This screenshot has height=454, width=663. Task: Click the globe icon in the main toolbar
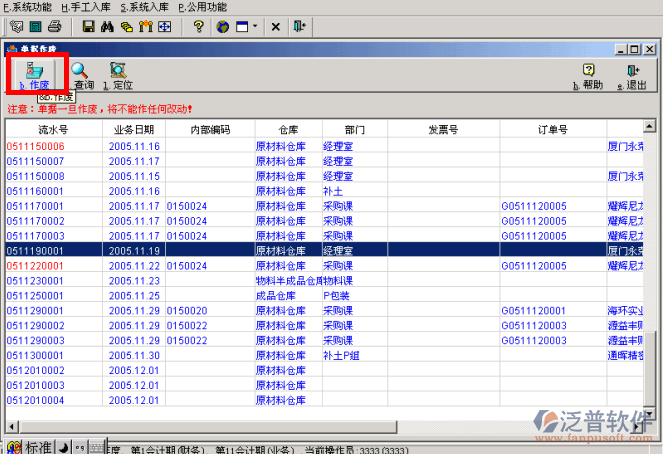click(223, 26)
